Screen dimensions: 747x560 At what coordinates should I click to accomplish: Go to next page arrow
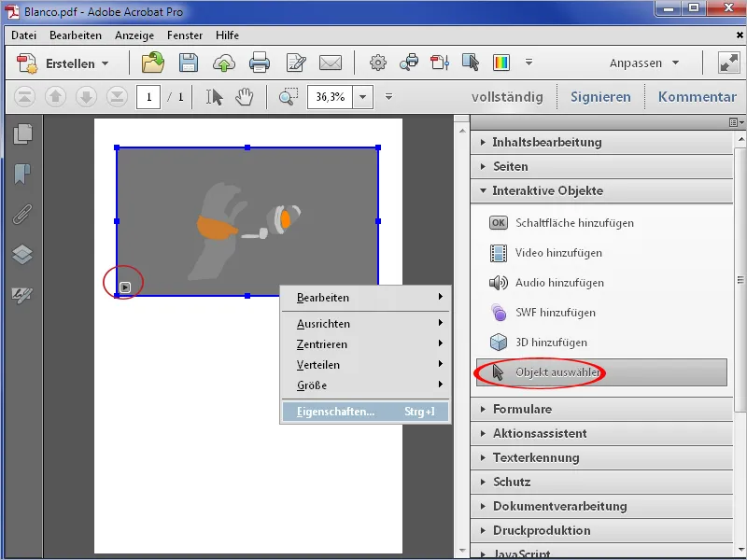tap(86, 97)
